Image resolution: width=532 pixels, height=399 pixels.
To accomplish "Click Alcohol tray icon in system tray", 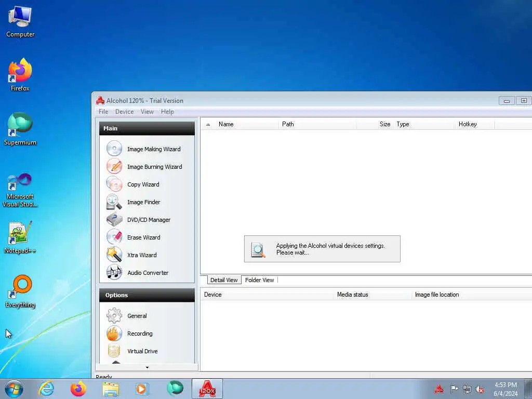I will (x=439, y=389).
